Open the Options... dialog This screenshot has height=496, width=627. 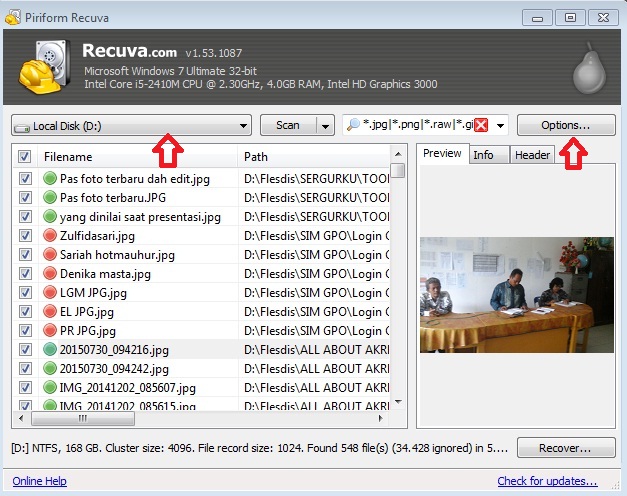coord(566,125)
